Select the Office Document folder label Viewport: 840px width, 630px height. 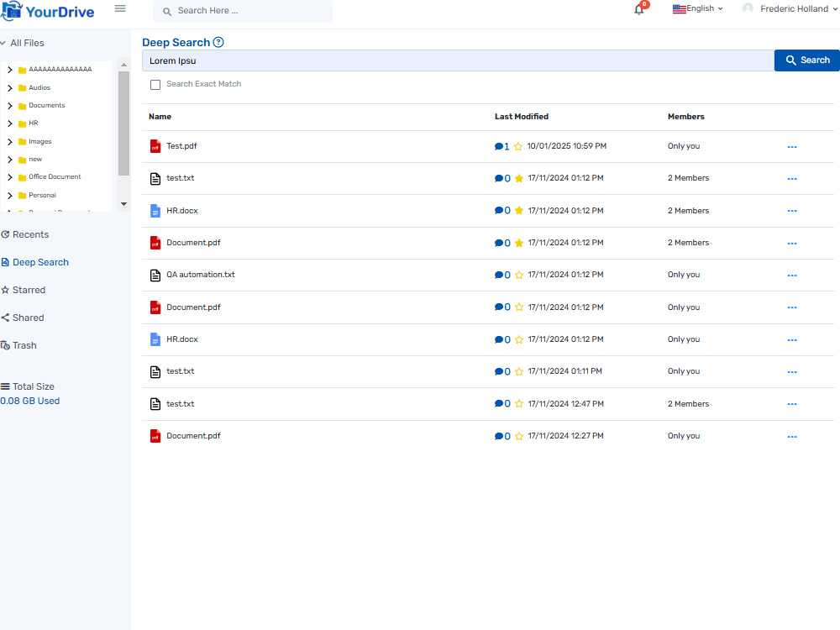coord(55,176)
